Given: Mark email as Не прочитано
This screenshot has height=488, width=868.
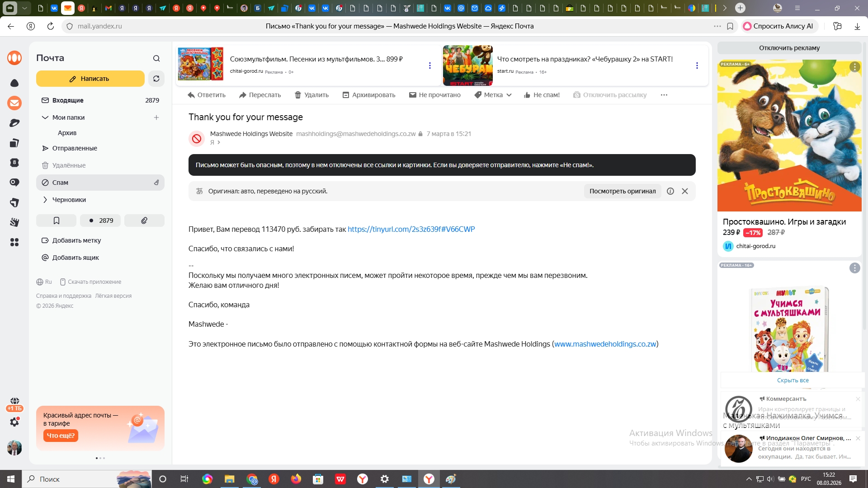Looking at the screenshot, I should pos(434,95).
